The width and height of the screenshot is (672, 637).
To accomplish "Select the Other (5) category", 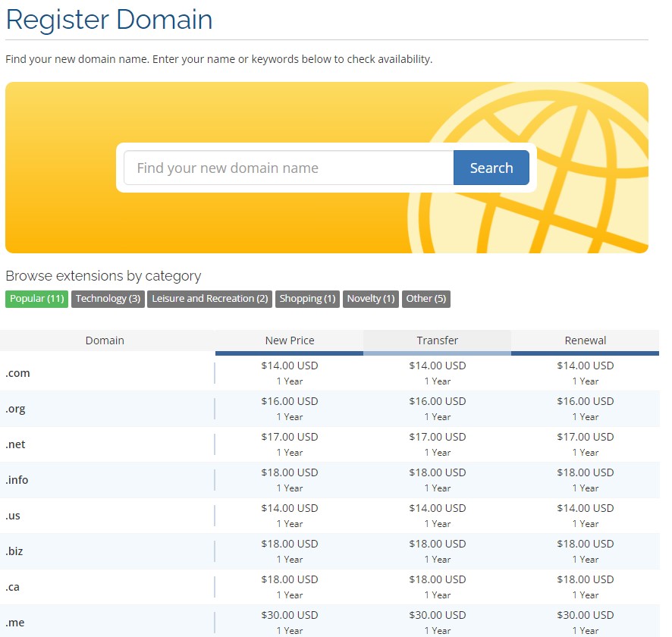I will coord(426,299).
